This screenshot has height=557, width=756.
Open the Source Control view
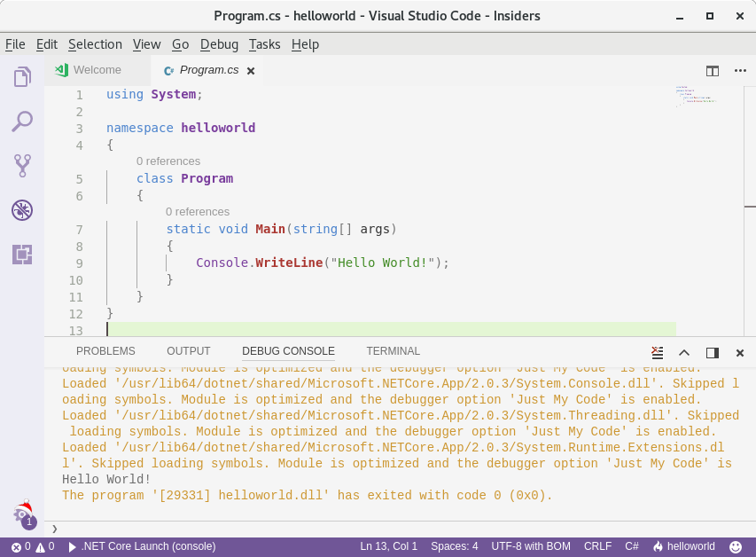point(22,166)
